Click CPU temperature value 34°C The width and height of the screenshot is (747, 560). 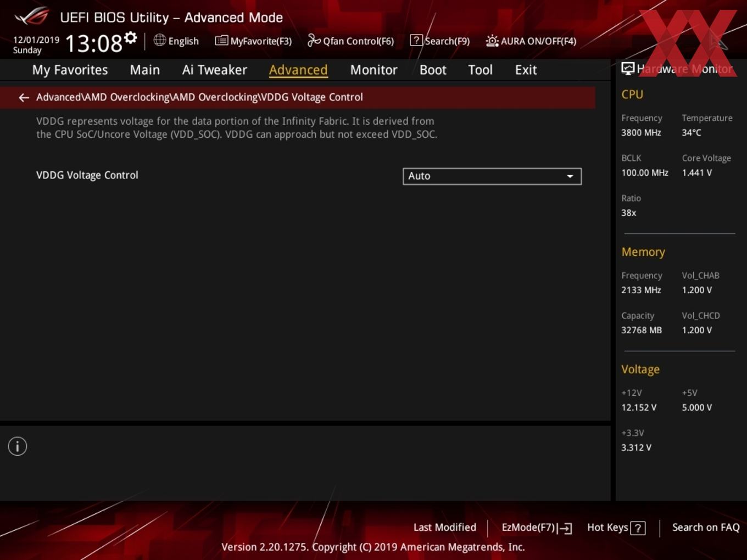(692, 132)
